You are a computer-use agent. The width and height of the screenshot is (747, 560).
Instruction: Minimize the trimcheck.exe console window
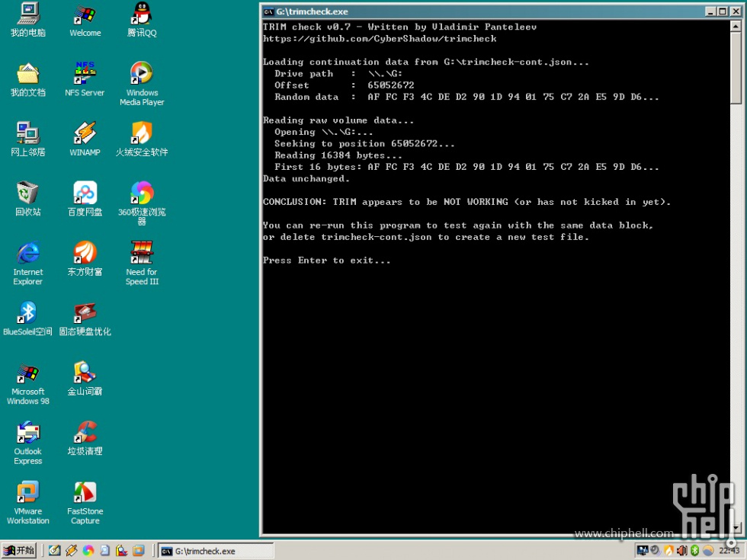coord(710,11)
